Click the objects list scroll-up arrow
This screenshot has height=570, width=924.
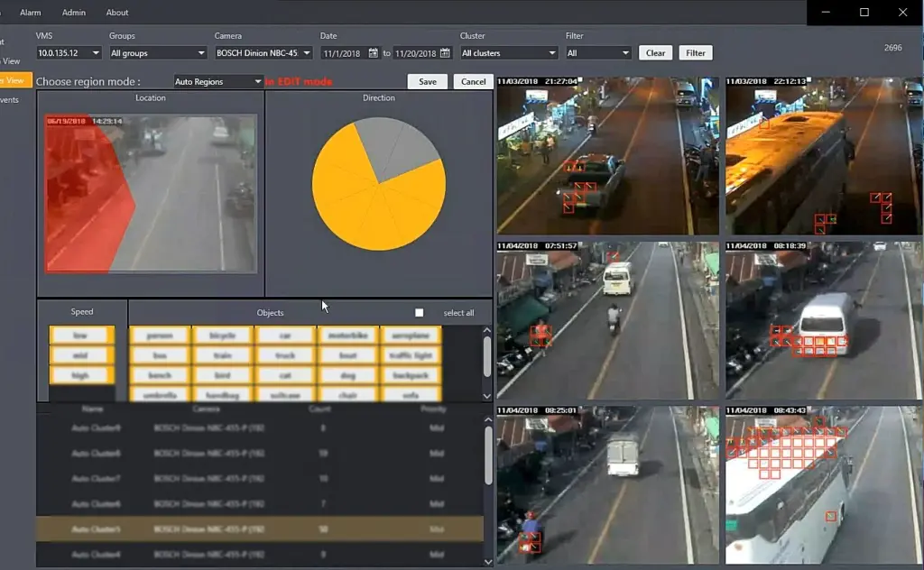coord(487,330)
